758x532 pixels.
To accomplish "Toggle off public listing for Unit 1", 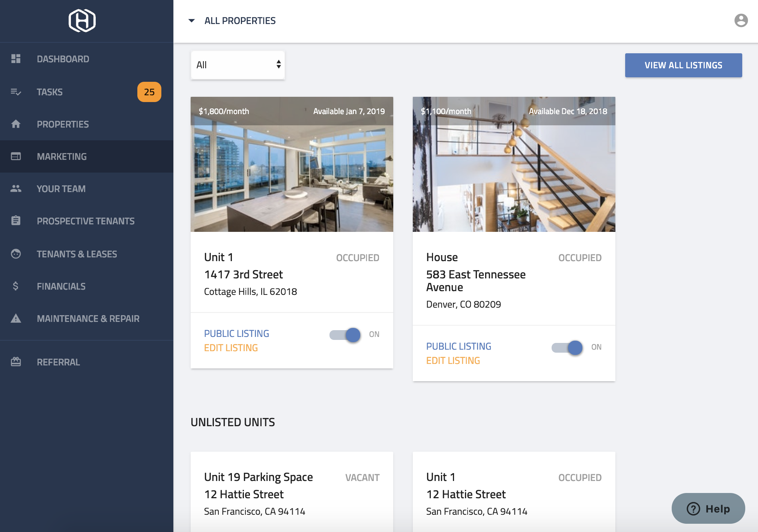I will coord(344,335).
